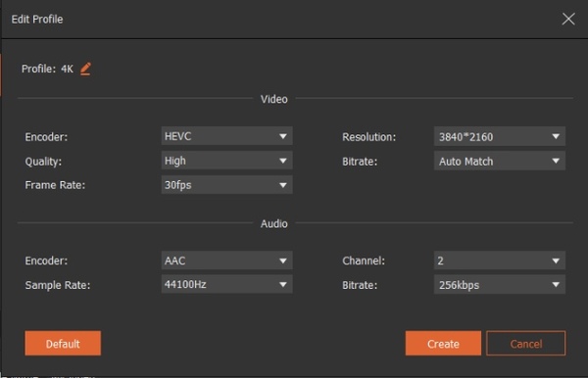Click the Channel: label
The height and width of the screenshot is (378, 588).
coord(364,260)
